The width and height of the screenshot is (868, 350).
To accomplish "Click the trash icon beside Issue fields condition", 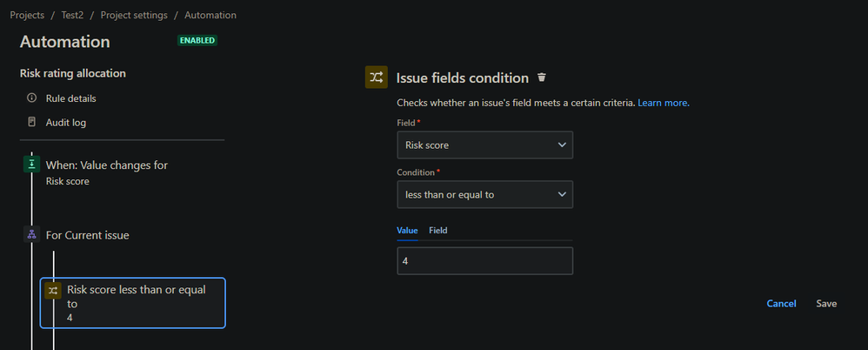I will click(x=542, y=77).
